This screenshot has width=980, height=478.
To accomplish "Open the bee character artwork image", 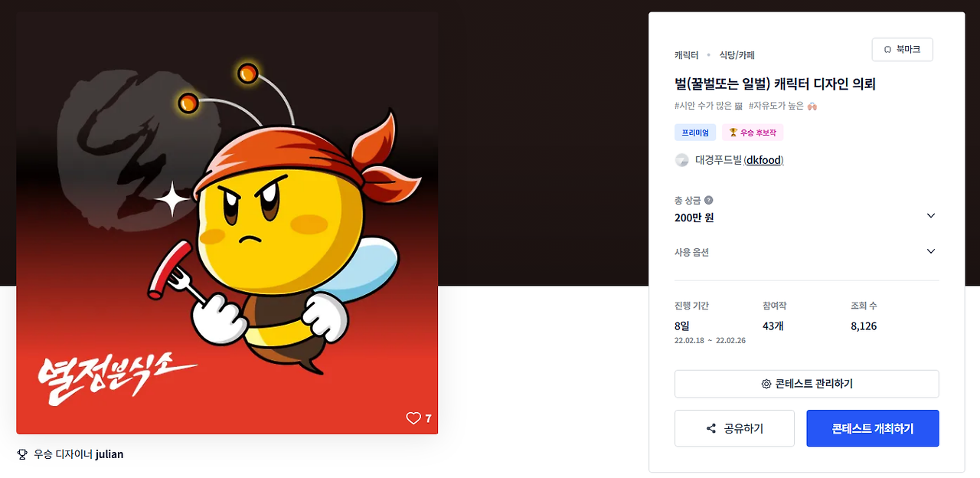I will coord(227,223).
